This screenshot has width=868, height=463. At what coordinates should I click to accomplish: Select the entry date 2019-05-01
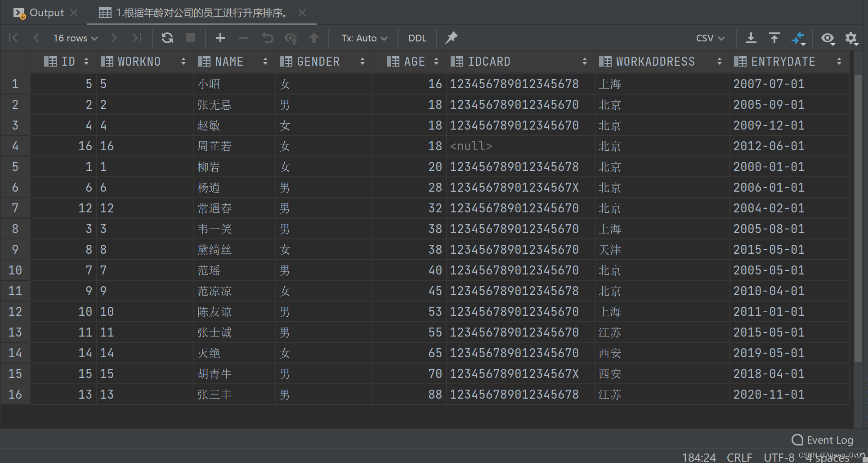pyautogui.click(x=789, y=353)
